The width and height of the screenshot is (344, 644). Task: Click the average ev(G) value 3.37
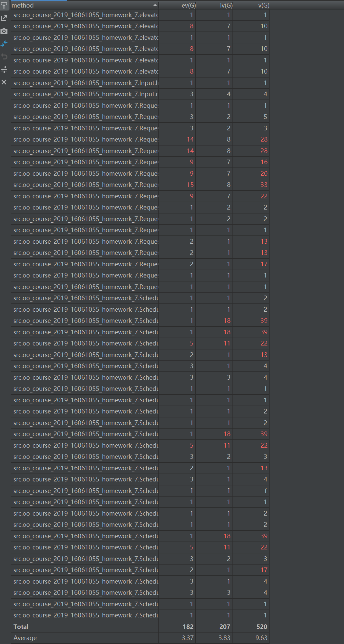pos(188,638)
